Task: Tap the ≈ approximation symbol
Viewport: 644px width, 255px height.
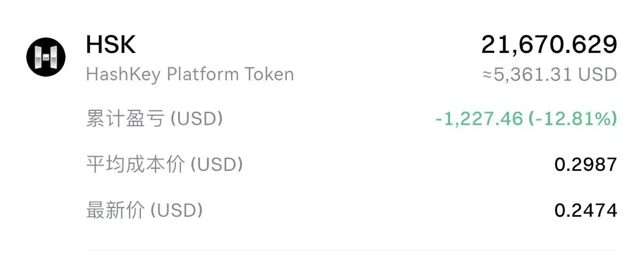Action: [x=488, y=75]
